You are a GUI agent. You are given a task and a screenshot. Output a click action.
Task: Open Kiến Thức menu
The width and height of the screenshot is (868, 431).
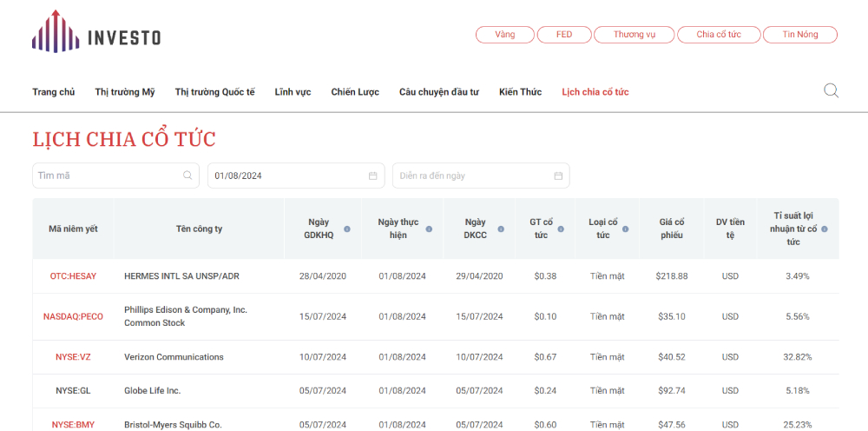point(520,92)
